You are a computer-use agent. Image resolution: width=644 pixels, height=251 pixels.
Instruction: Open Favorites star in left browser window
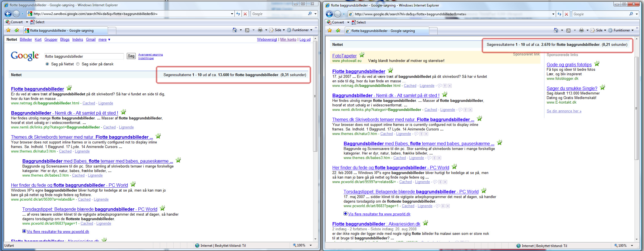point(8,30)
